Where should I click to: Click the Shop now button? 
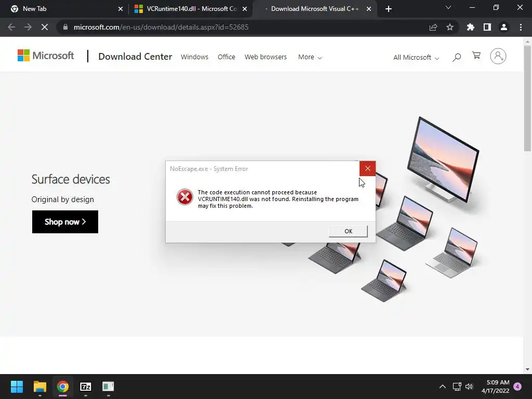pyautogui.click(x=65, y=222)
